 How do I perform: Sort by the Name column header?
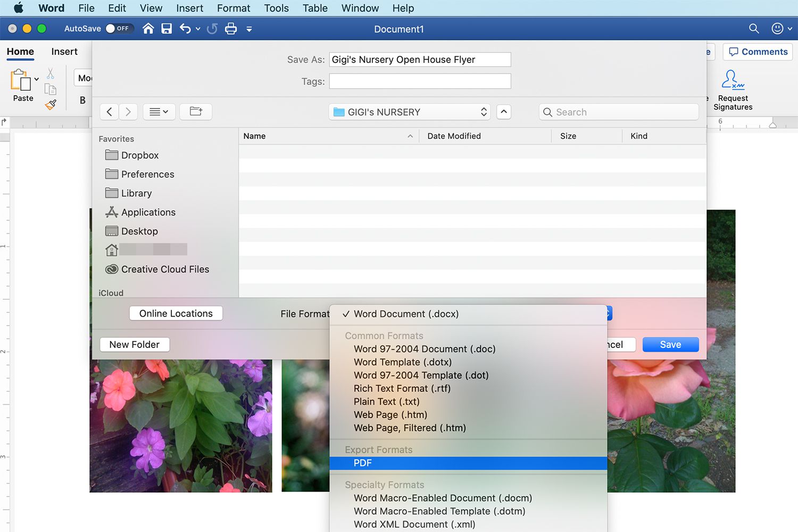[x=328, y=136]
